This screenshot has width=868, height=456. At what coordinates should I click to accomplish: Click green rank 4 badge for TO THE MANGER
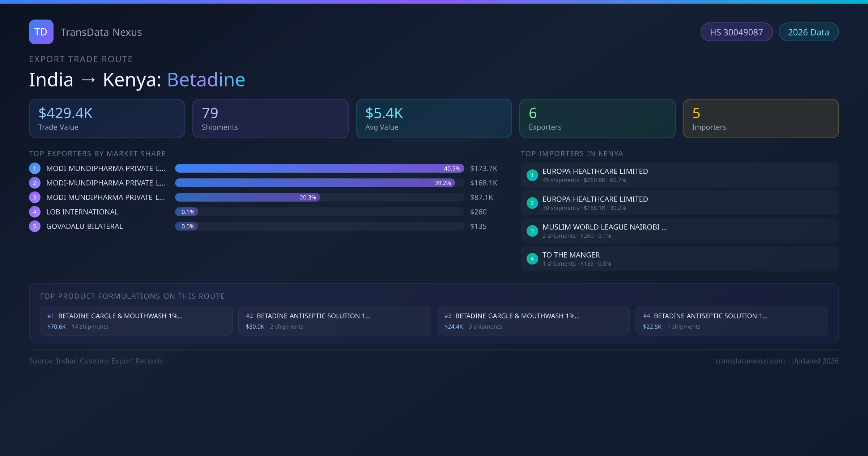pos(532,259)
